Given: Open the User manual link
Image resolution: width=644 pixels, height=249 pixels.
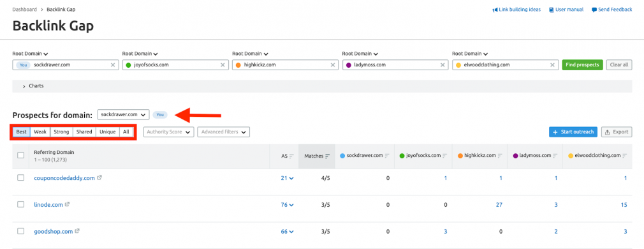Looking at the screenshot, I should click(x=566, y=10).
